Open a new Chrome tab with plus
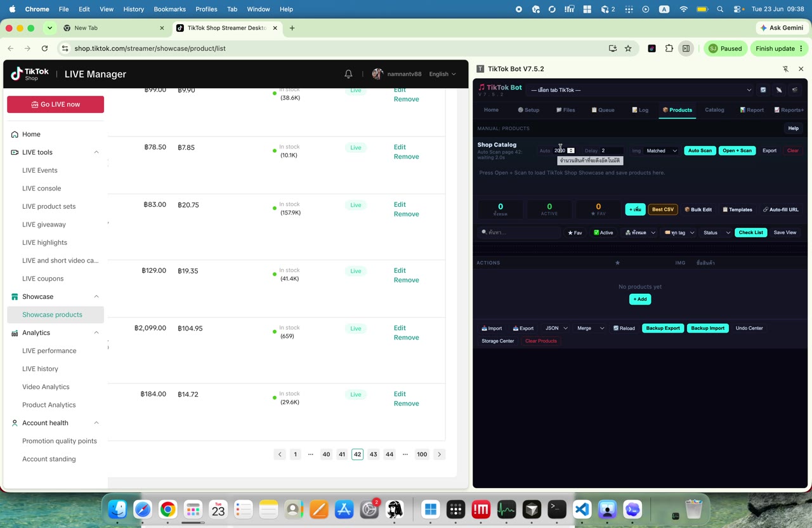Screen dimensions: 812x528 click(x=292, y=28)
